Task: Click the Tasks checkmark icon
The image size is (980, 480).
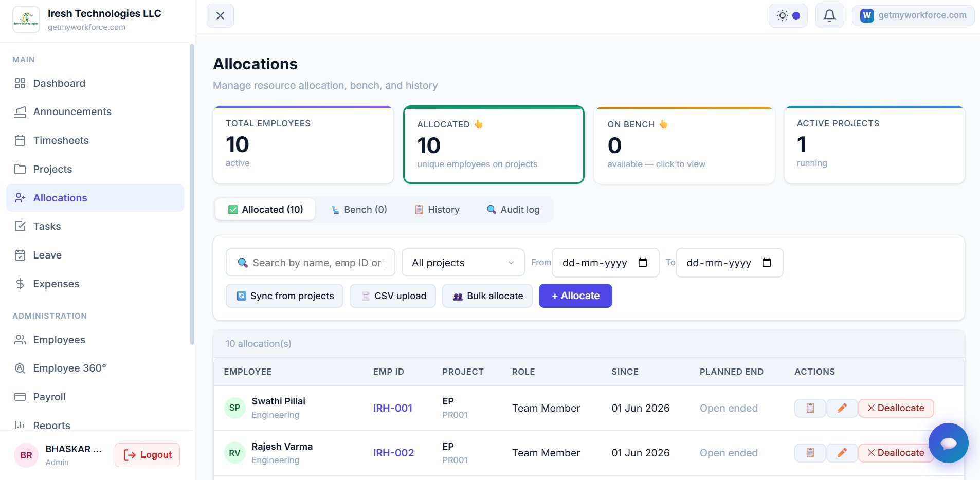Action: pos(20,226)
